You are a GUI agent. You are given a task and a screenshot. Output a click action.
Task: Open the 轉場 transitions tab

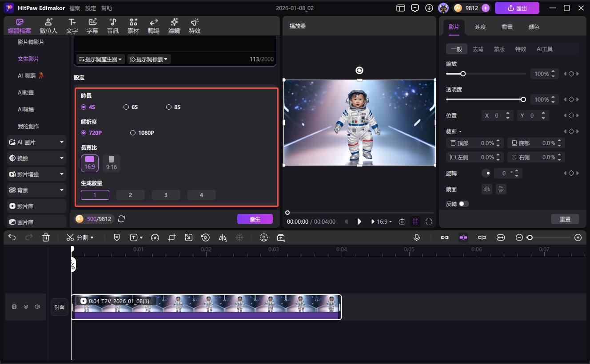(x=153, y=26)
